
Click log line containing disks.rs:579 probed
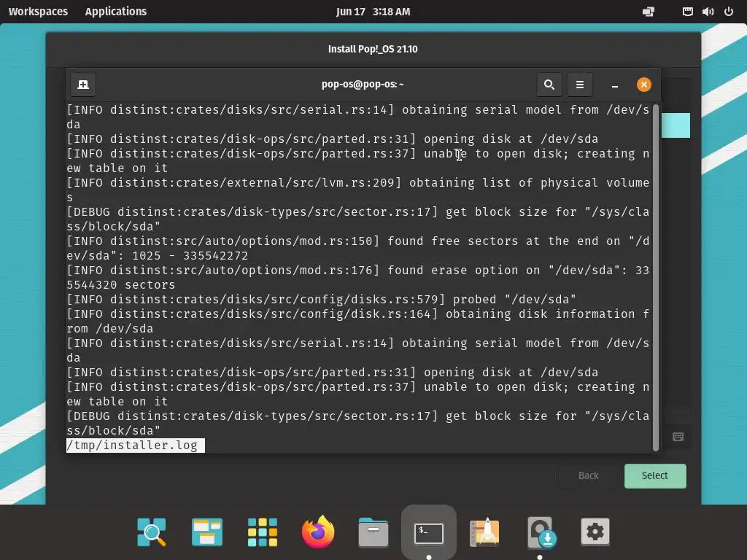321,300
